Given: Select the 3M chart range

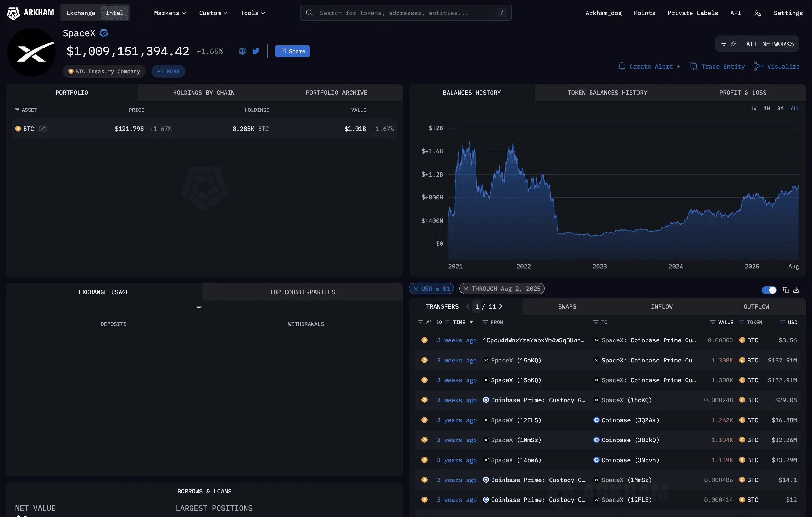Looking at the screenshot, I should click(x=780, y=108).
